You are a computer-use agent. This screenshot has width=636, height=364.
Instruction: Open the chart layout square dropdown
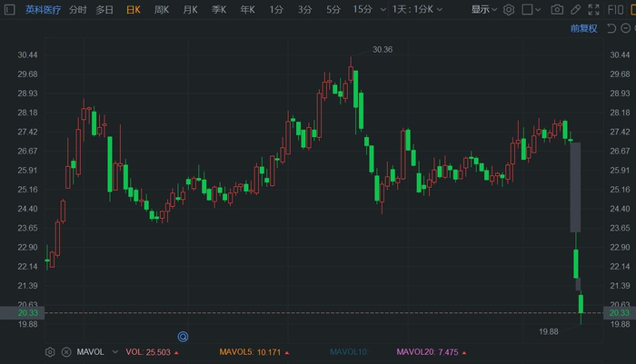pos(532,10)
